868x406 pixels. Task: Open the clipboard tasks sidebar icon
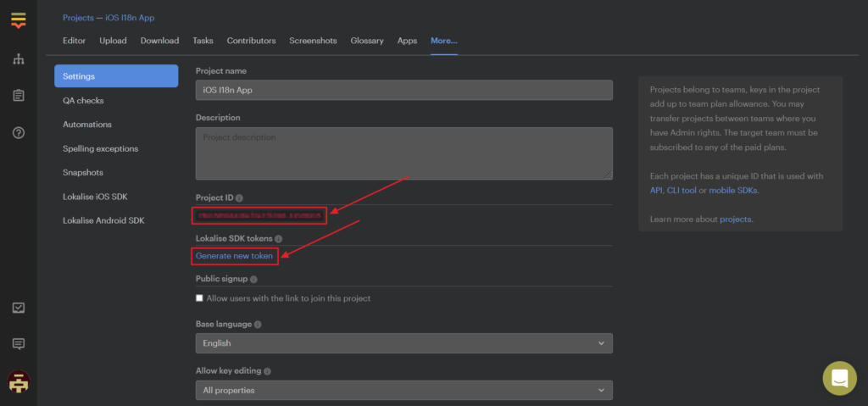[x=19, y=96]
